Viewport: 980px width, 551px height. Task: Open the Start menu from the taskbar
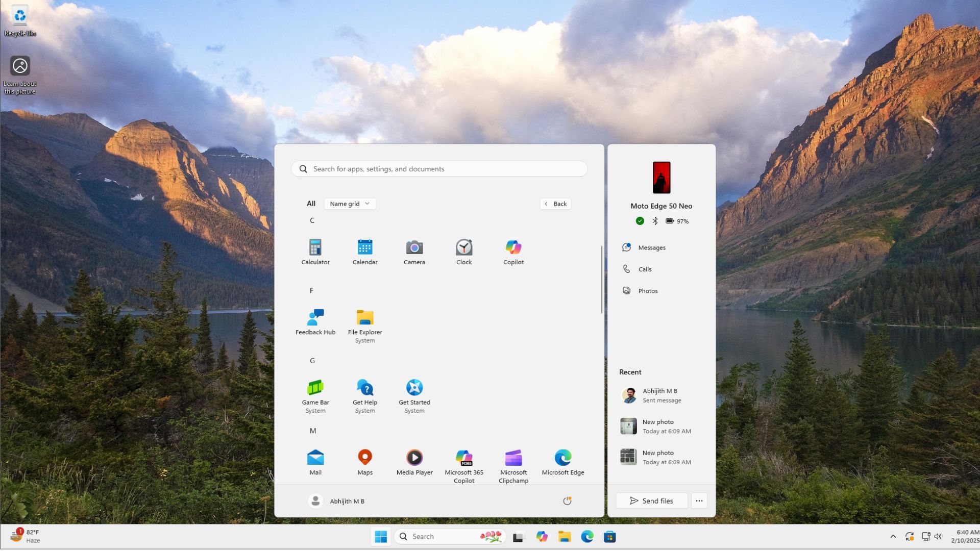point(380,536)
